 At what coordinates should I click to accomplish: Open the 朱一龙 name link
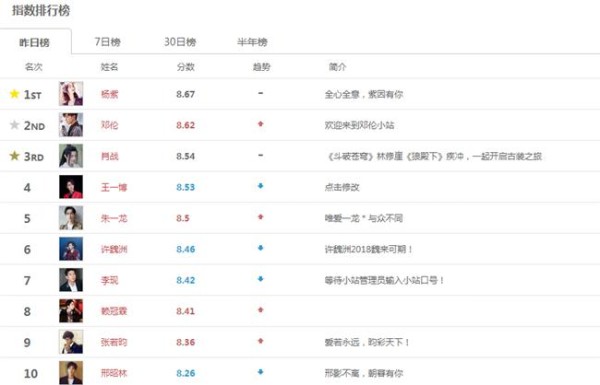tap(114, 218)
